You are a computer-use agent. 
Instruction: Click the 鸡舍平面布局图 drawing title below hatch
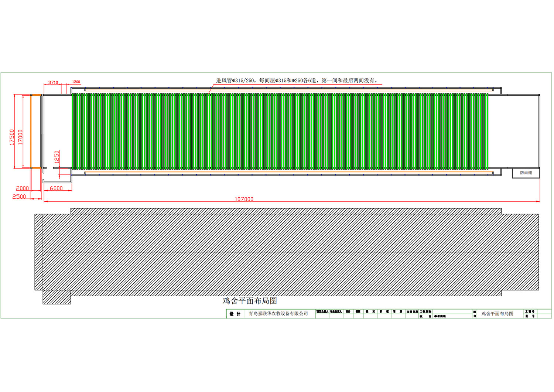click(250, 301)
